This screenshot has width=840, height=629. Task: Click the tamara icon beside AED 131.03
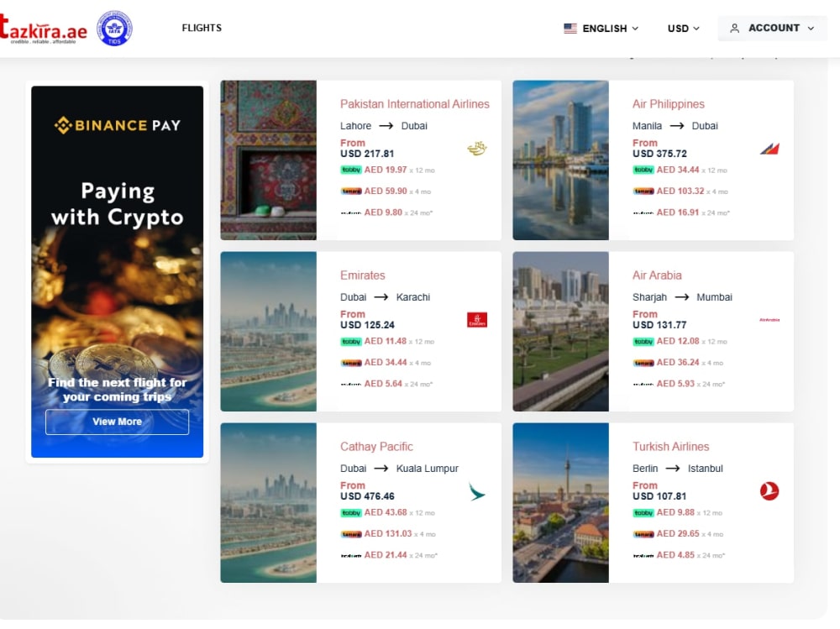[351, 534]
